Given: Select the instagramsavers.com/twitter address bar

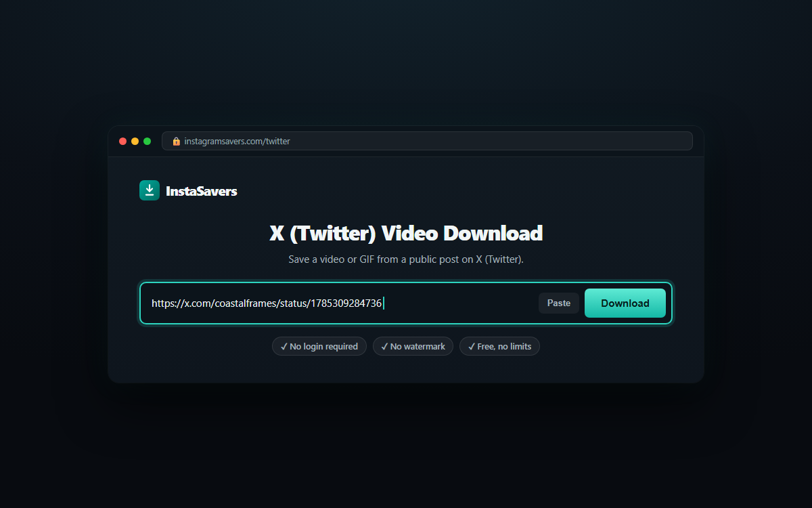Looking at the screenshot, I should point(427,141).
